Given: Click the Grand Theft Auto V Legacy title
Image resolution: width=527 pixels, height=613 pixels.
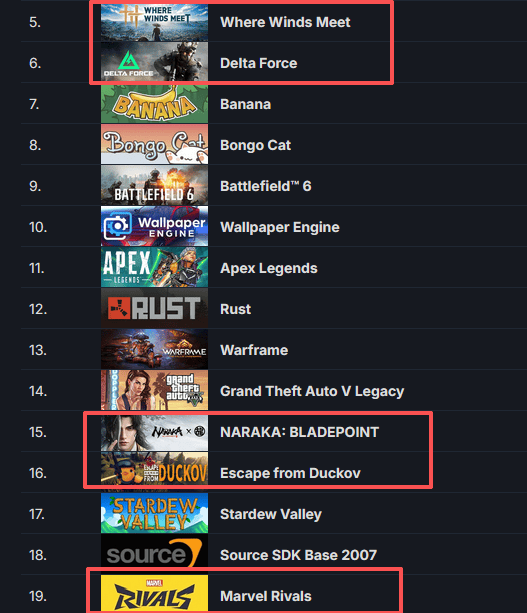Looking at the screenshot, I should click(312, 391).
